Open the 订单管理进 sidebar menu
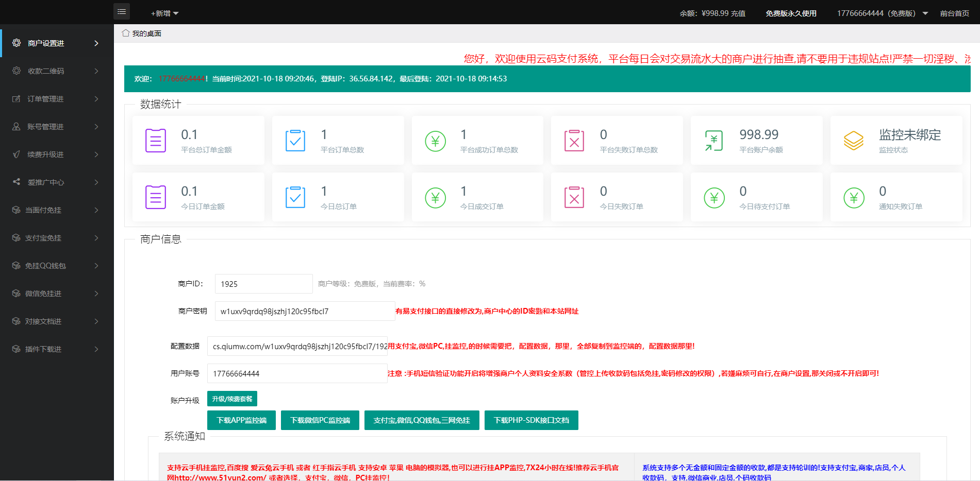Image resolution: width=980 pixels, height=481 pixels. 57,98
